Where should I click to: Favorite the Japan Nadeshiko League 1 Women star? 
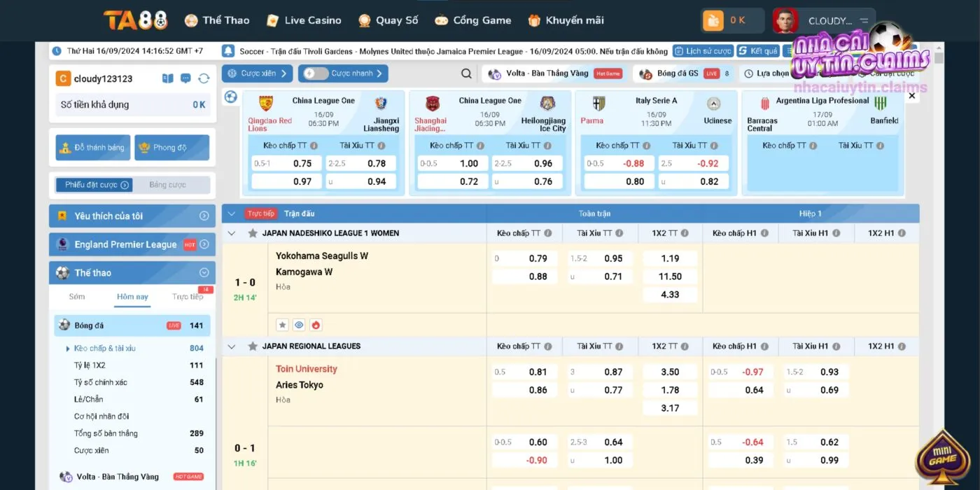[x=253, y=233]
